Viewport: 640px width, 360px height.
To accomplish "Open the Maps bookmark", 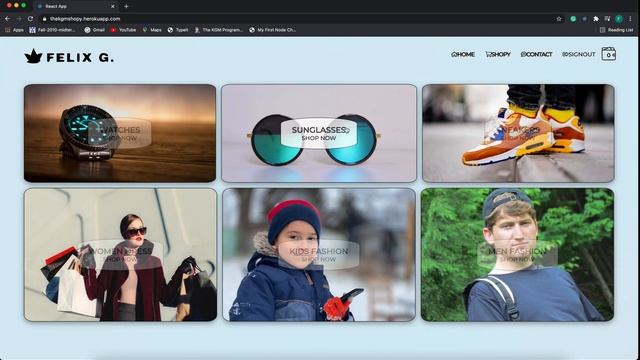I will point(152,30).
